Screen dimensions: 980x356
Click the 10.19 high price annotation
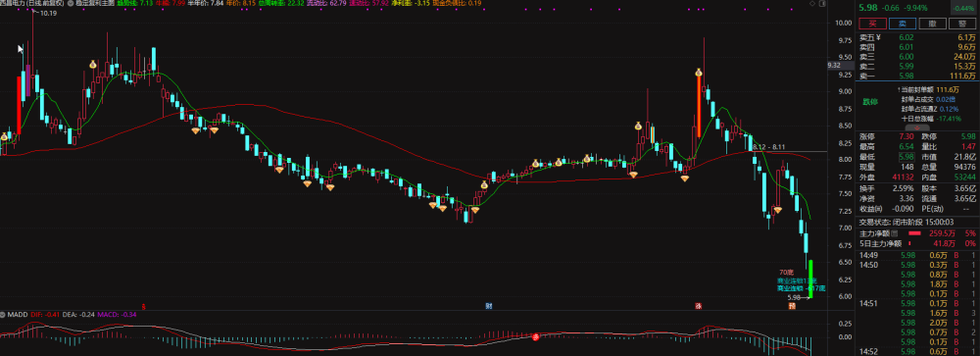click(47, 13)
